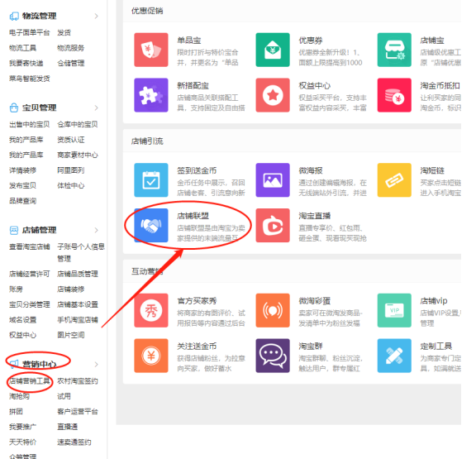Open 菜鸟智能发货 link
The width and height of the screenshot is (476, 459).
(x=30, y=79)
